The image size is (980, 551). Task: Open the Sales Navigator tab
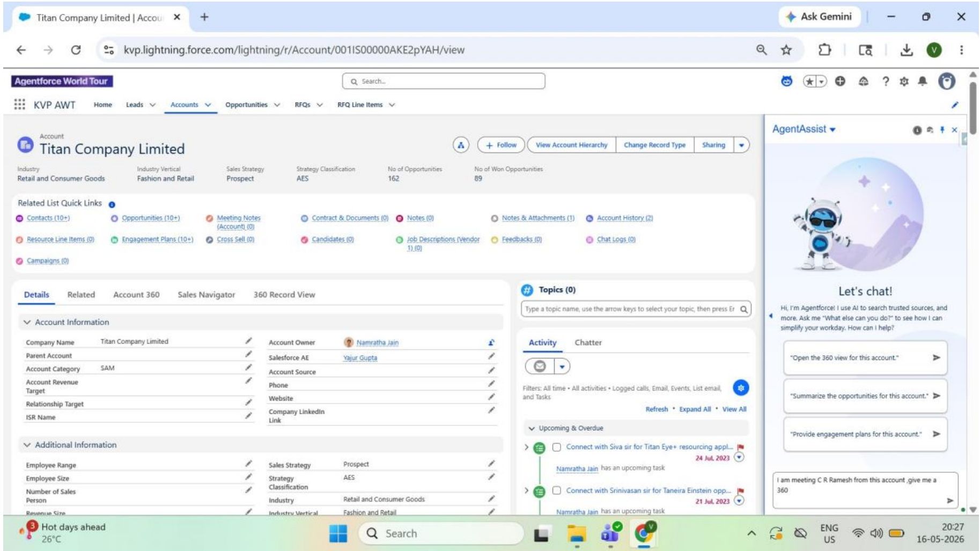click(207, 295)
